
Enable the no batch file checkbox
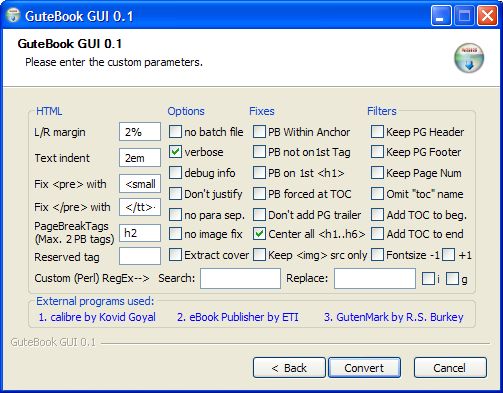[x=175, y=132]
